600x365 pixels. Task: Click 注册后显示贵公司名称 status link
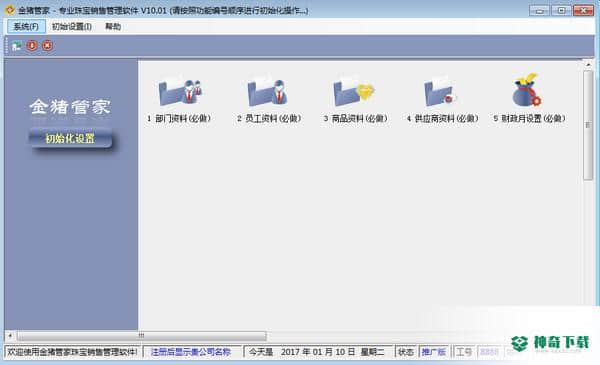pyautogui.click(x=191, y=352)
